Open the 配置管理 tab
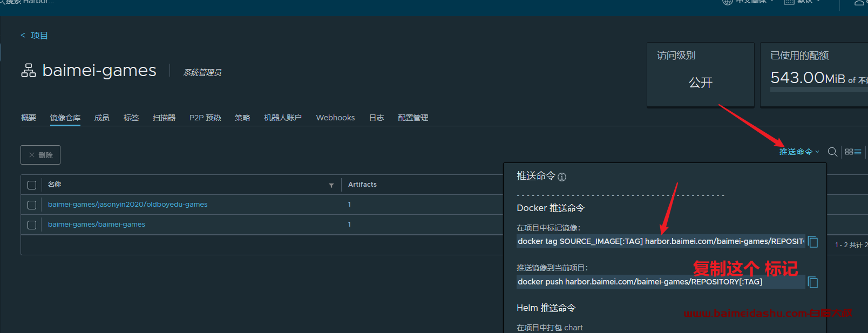Image resolution: width=868 pixels, height=333 pixels. (x=413, y=118)
